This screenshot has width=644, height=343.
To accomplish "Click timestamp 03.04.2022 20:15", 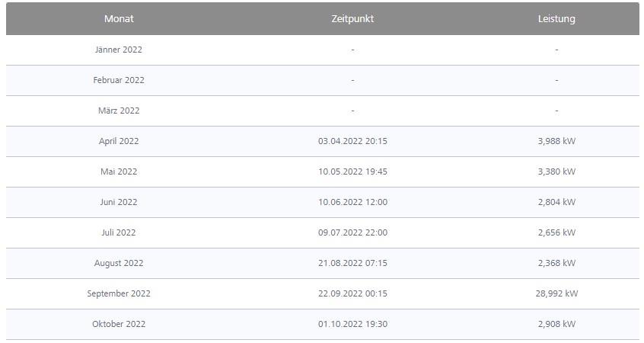I will pyautogui.click(x=352, y=141).
